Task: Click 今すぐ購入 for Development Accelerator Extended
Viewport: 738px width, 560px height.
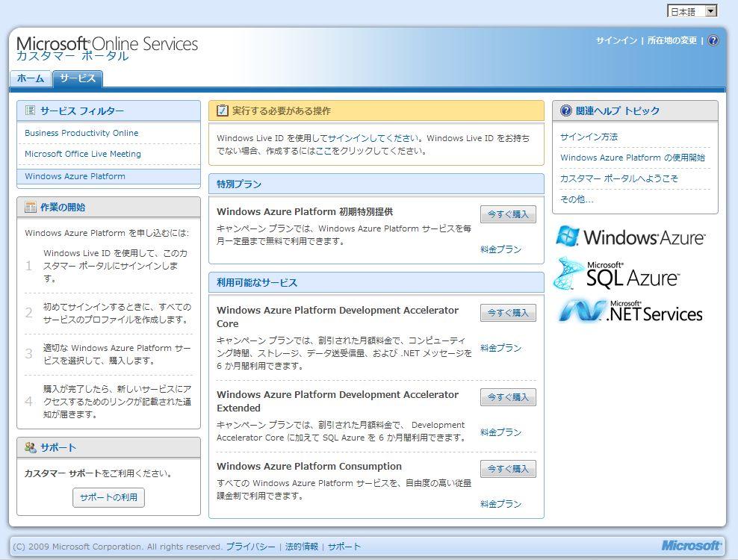Action: pyautogui.click(x=509, y=397)
